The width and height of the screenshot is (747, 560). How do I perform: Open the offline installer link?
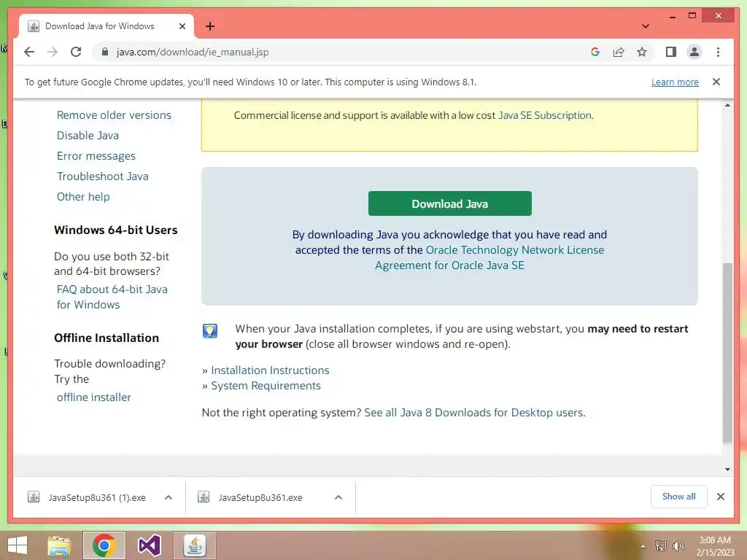(93, 397)
